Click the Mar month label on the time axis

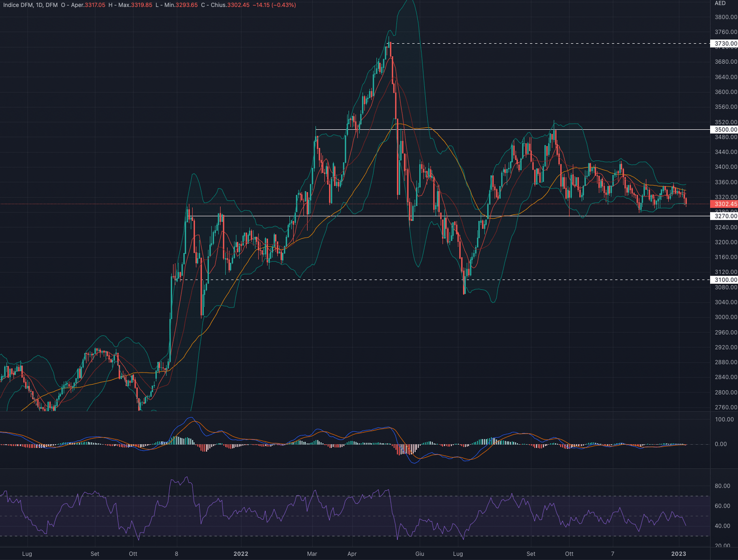coord(312,554)
